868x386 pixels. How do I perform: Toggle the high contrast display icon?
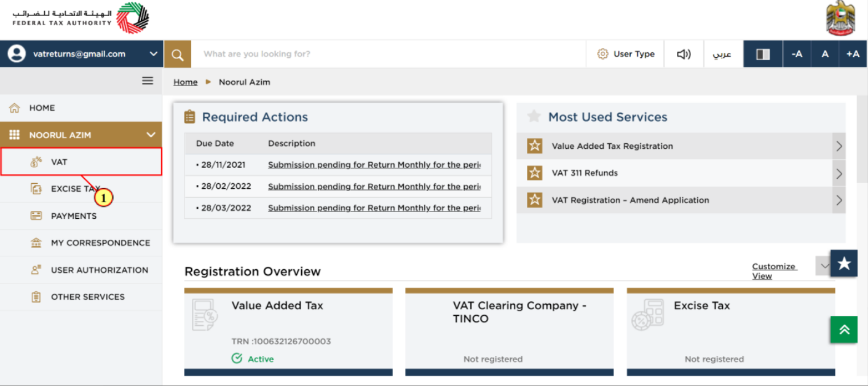pos(763,54)
